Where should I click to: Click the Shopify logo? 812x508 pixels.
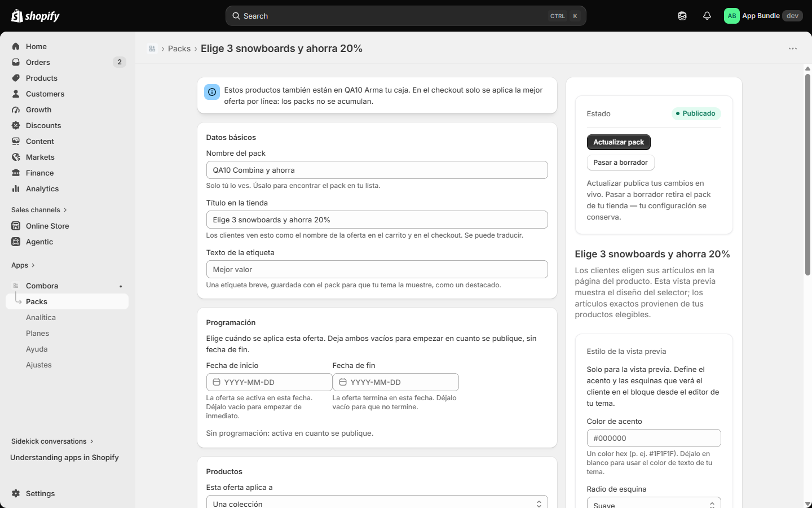36,16
